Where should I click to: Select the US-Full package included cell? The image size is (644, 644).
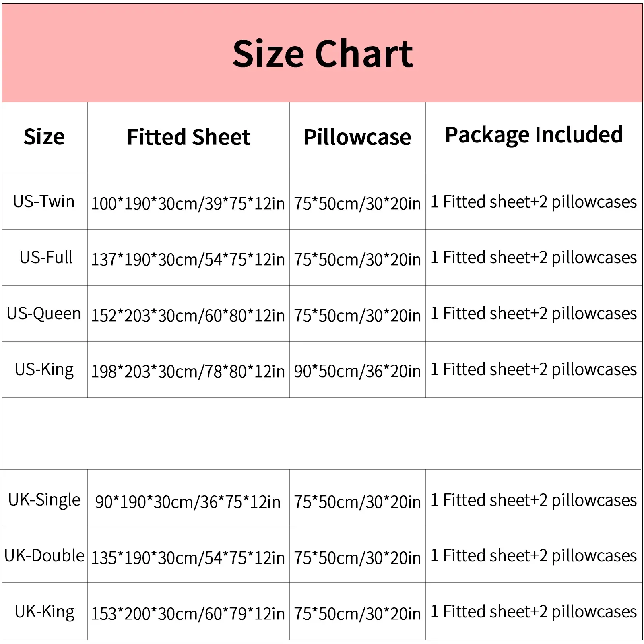coord(534,258)
